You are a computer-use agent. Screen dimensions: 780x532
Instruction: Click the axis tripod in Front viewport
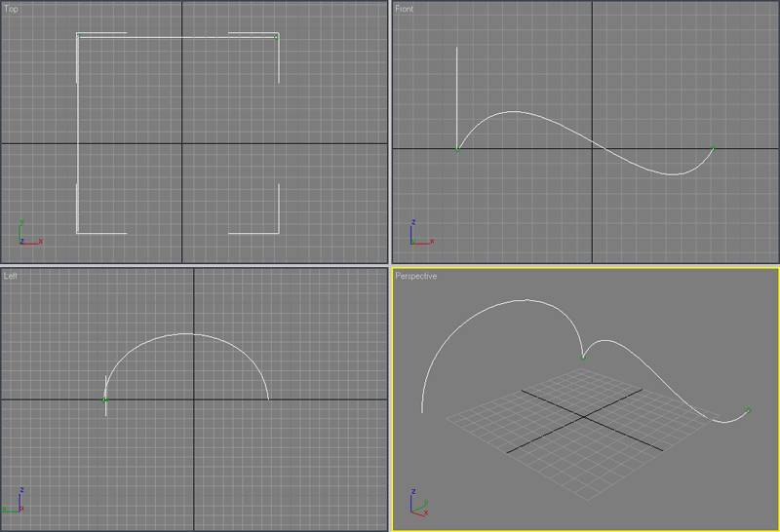point(418,234)
